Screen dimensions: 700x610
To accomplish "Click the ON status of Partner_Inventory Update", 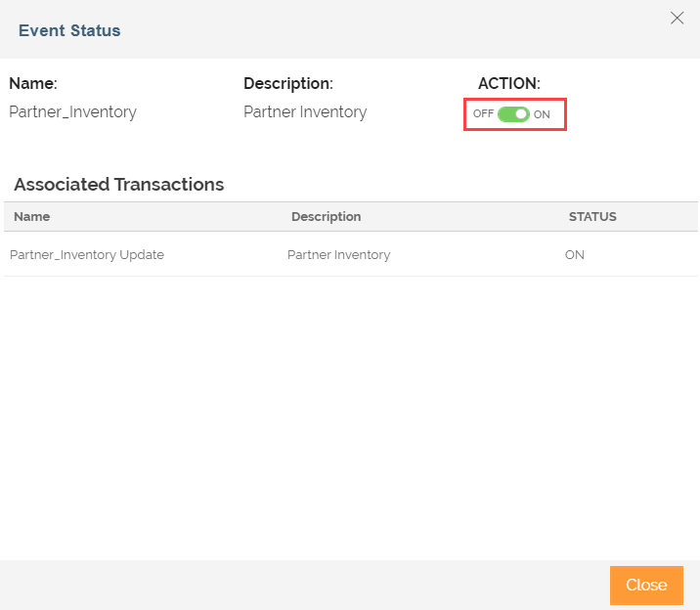I will 574,255.
